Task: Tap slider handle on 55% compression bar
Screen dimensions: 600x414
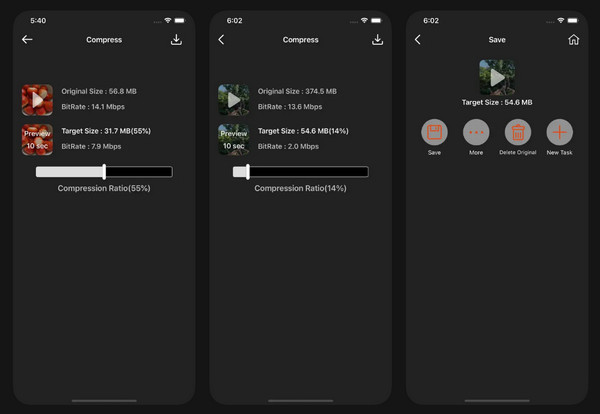Action: click(104, 172)
